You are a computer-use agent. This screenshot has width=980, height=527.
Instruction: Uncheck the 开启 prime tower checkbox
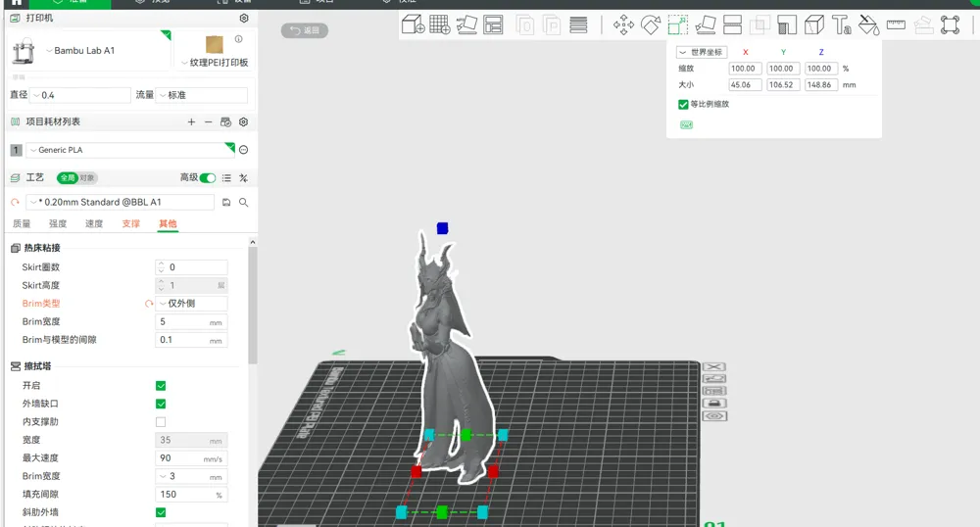pos(161,386)
